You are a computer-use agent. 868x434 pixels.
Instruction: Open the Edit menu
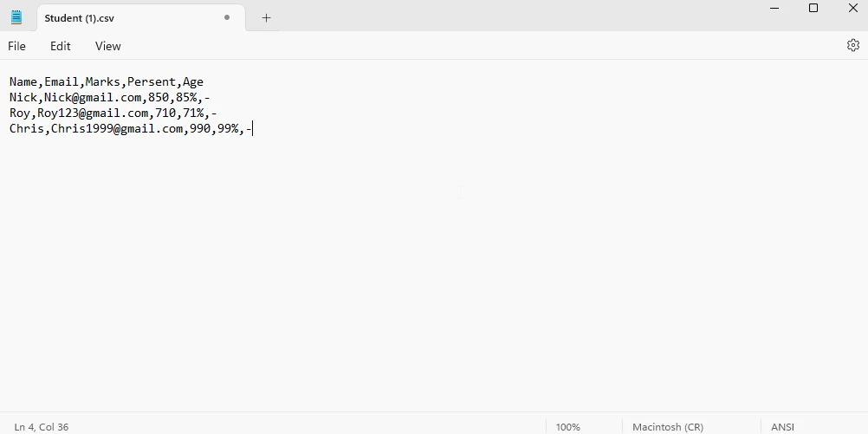[60, 46]
